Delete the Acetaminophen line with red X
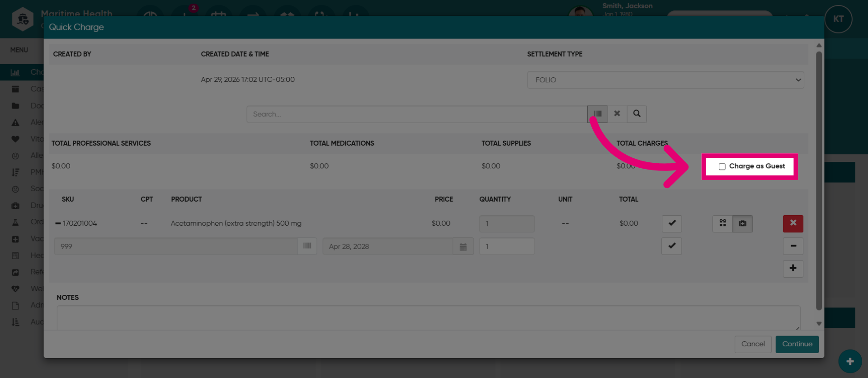The image size is (868, 378). click(793, 223)
